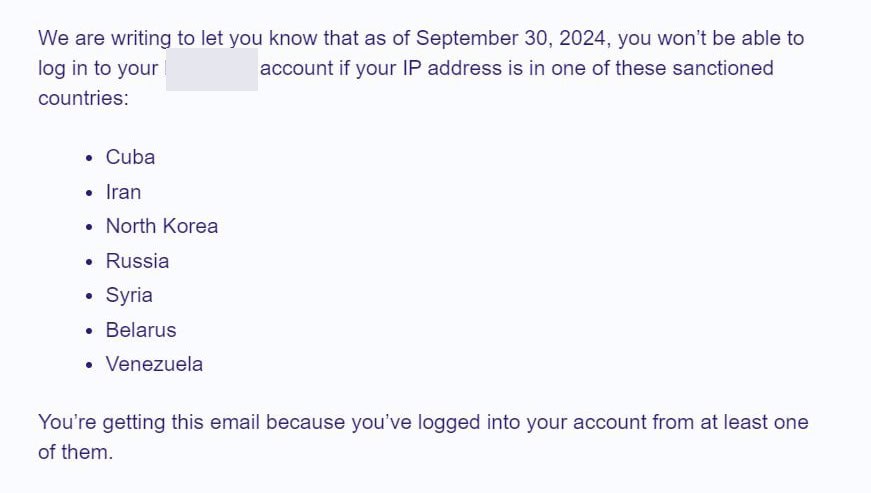Click the bullet point beside Iran
This screenshot has width=871, height=493.
[89, 193]
